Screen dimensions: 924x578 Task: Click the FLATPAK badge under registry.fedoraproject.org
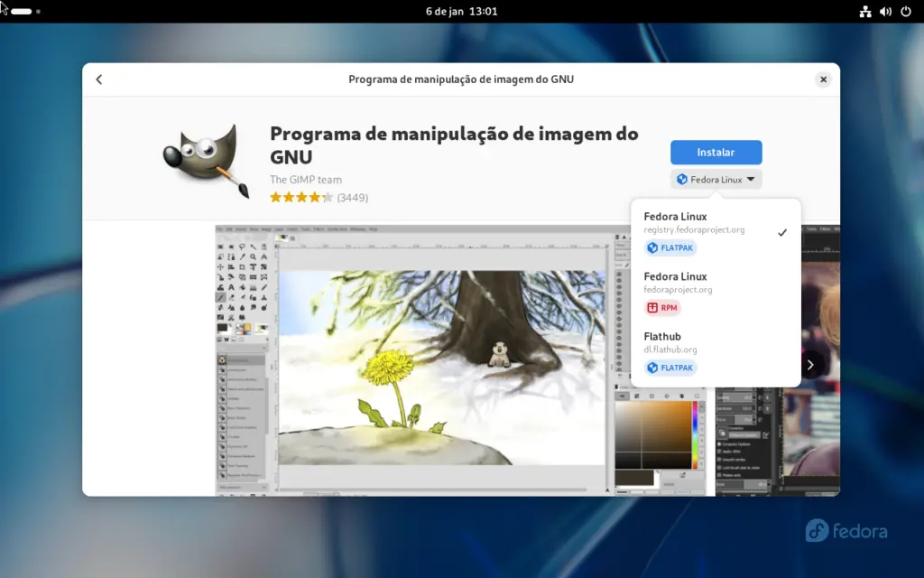click(x=670, y=247)
